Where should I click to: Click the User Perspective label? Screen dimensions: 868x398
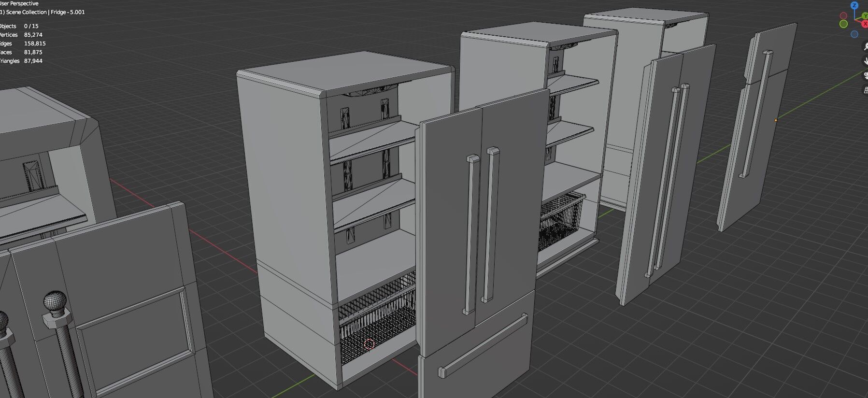click(x=19, y=3)
